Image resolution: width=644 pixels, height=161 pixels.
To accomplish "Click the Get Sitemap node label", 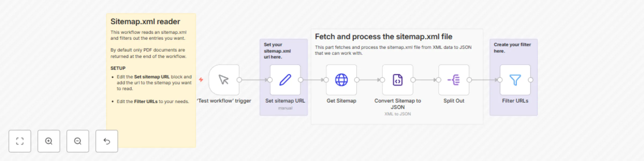I will coord(341,101).
